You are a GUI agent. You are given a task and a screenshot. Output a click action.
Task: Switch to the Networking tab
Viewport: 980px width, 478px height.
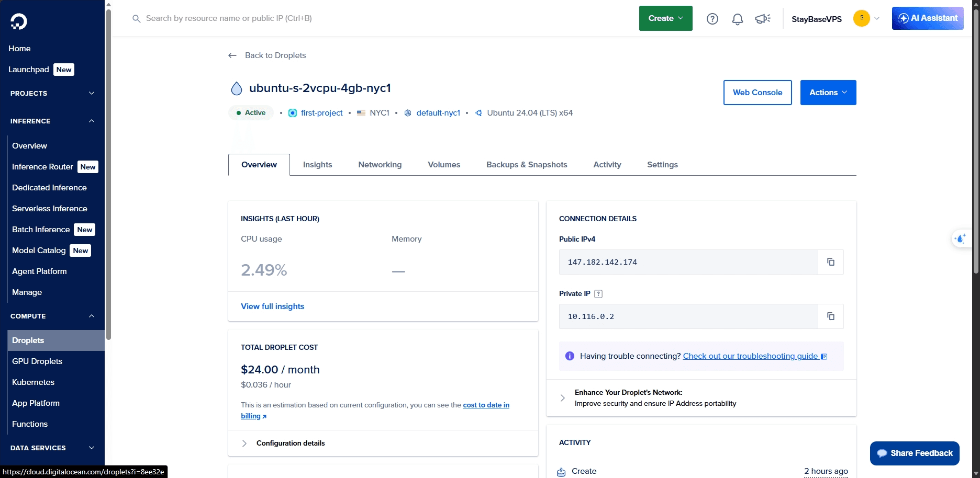point(380,165)
